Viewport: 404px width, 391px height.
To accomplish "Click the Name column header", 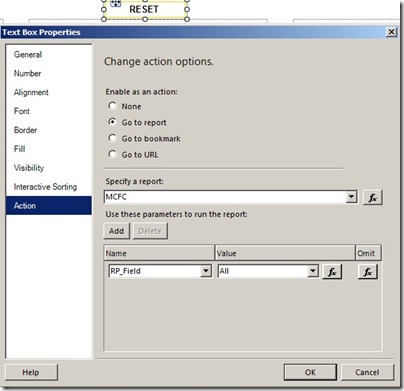I will (x=159, y=253).
